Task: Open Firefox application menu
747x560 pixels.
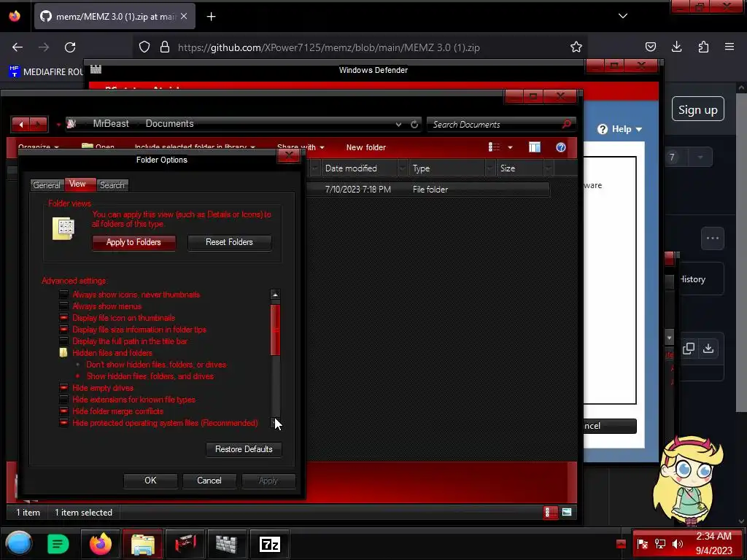Action: [x=729, y=47]
